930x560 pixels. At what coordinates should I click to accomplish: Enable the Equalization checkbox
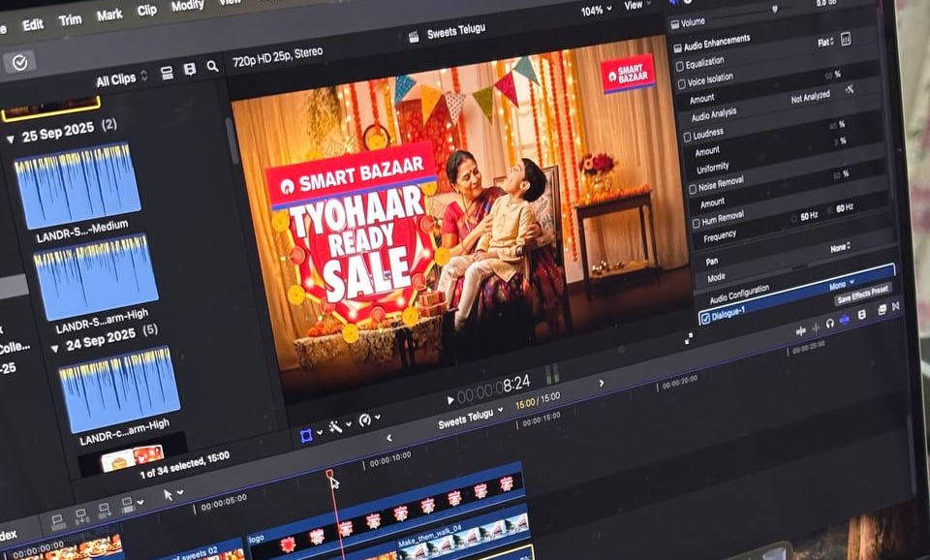click(x=680, y=66)
